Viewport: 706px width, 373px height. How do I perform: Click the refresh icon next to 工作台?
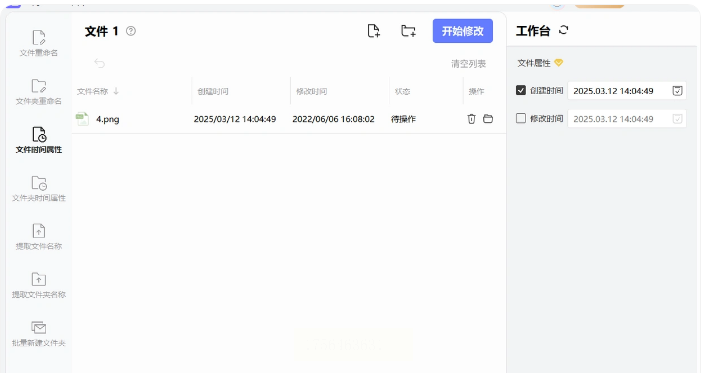tap(563, 30)
